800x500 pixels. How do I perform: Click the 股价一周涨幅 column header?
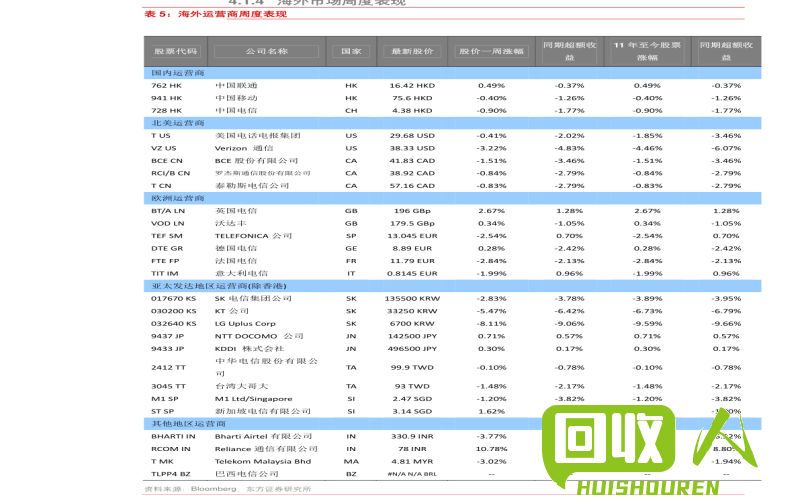491,52
